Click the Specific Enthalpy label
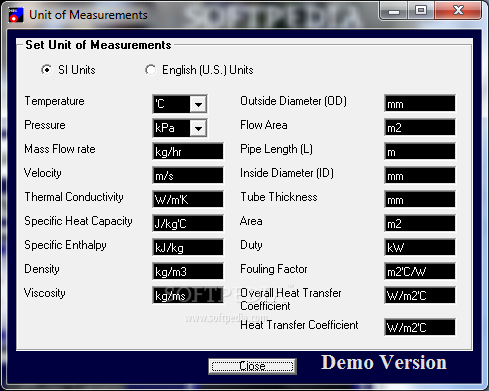This screenshot has height=391, width=489. click(65, 245)
